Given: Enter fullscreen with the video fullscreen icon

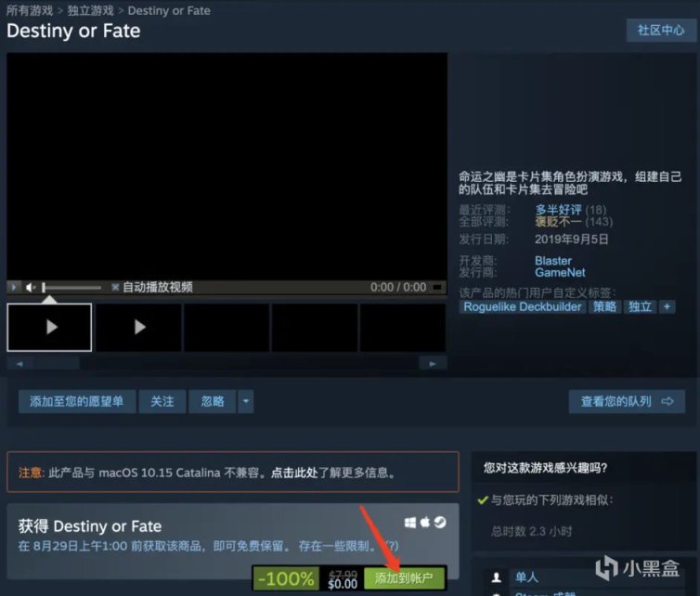Looking at the screenshot, I should [438, 287].
